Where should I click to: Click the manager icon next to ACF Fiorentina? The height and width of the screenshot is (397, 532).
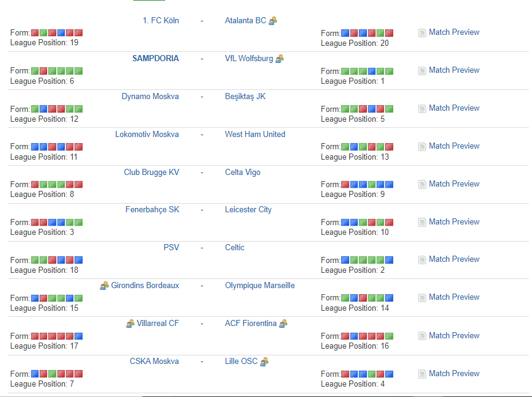click(x=283, y=324)
